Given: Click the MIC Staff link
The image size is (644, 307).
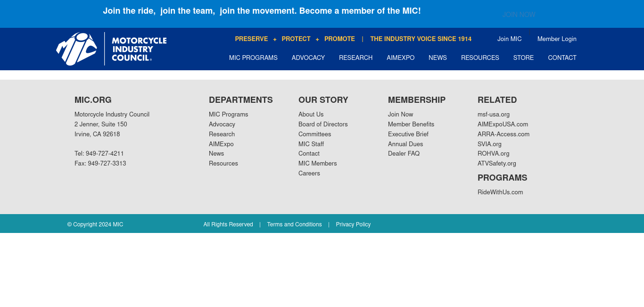Looking at the screenshot, I should point(311,144).
